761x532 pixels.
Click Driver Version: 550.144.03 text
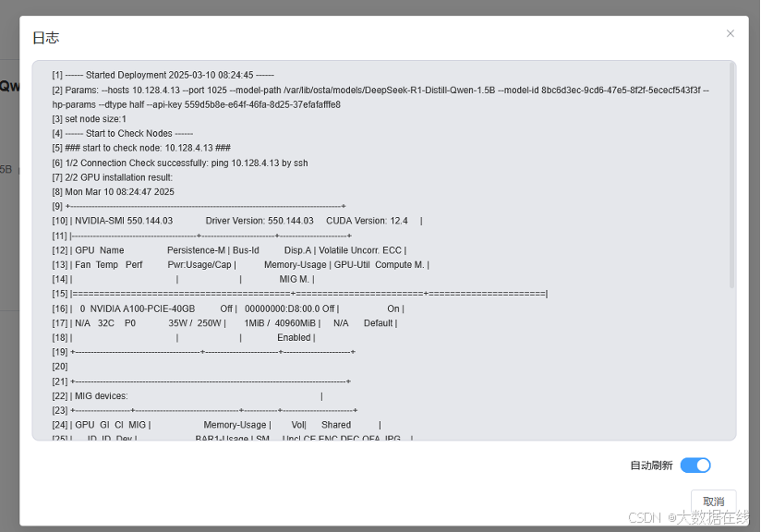pyautogui.click(x=260, y=221)
